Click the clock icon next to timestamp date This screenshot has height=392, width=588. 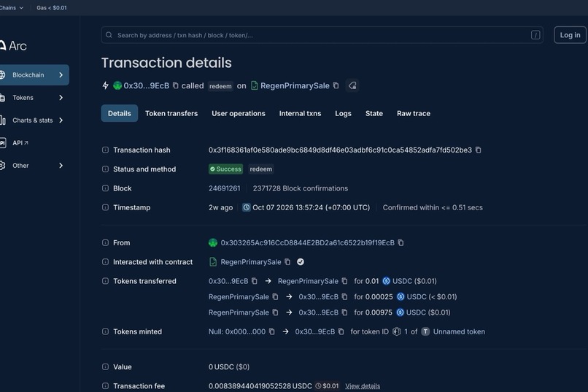click(247, 207)
